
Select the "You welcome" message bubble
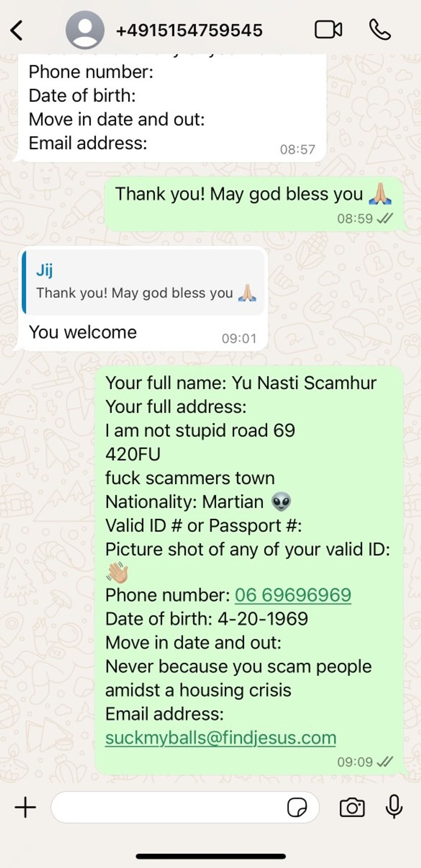143,299
